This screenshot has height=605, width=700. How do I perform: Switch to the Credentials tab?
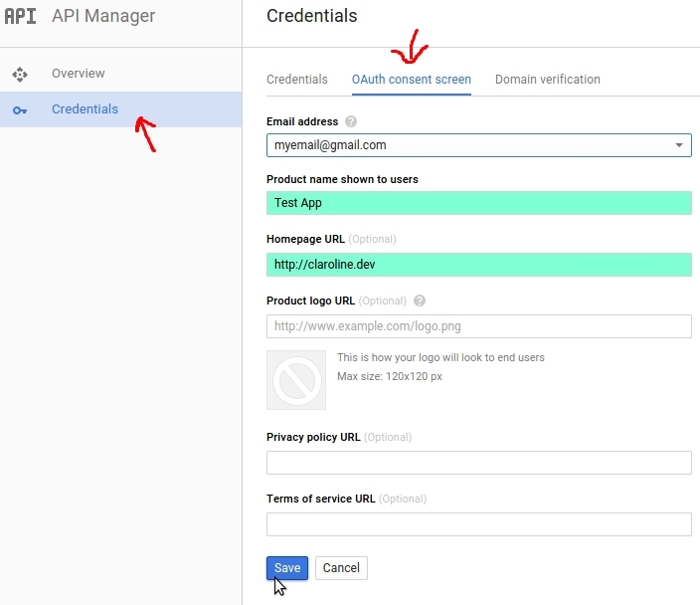297,80
